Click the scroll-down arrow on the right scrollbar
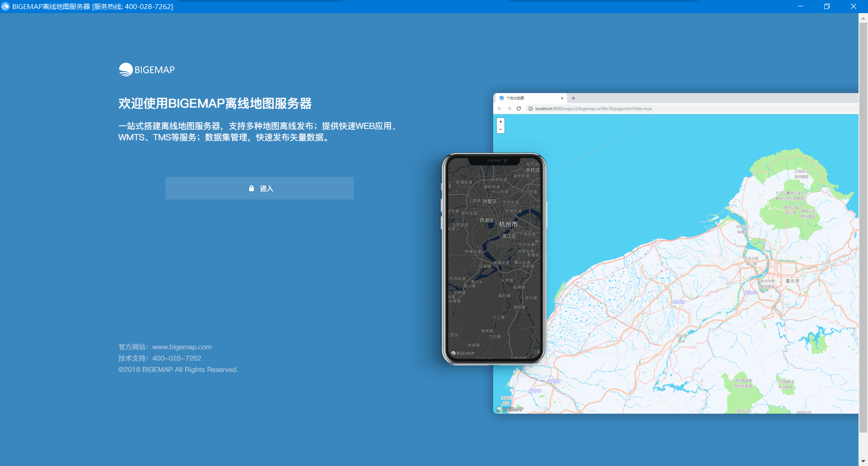Image resolution: width=868 pixels, height=466 pixels. pos(864,462)
